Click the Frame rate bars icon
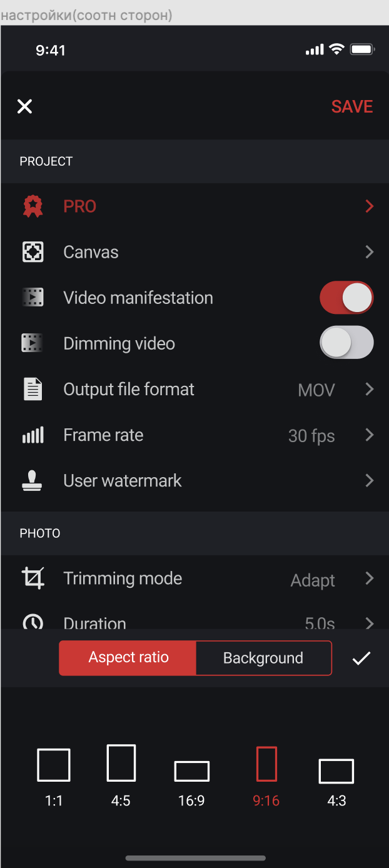Viewport: 389px width, 868px height. (x=33, y=435)
